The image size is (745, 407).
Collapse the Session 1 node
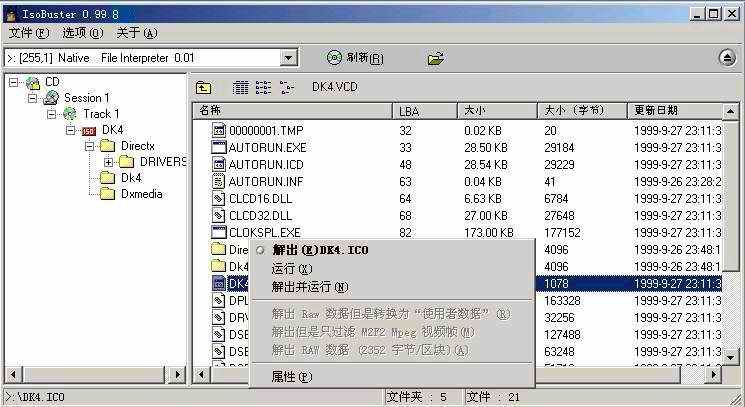[x=32, y=98]
